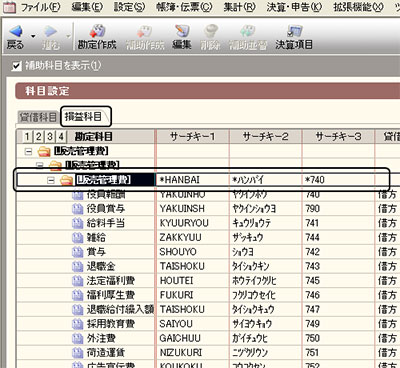Click the NIZUKURI search key cell
Viewport: 400px width, 368px height.
coord(193,353)
